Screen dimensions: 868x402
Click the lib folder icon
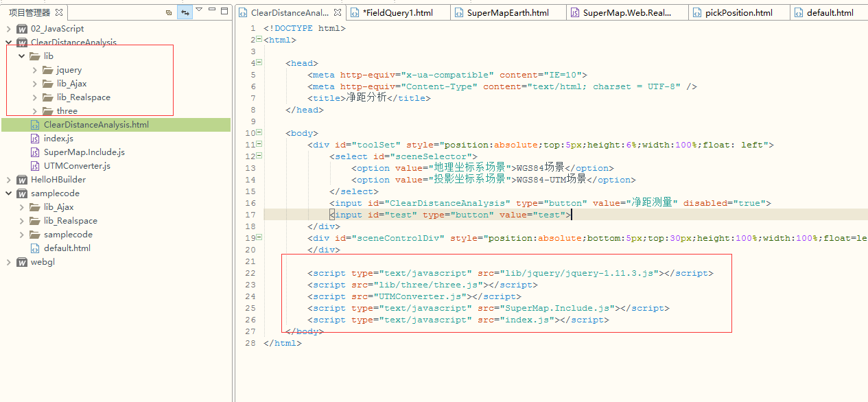(35, 56)
